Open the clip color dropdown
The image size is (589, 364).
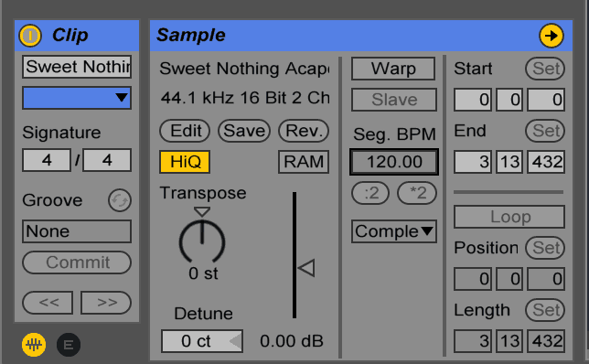coord(77,98)
